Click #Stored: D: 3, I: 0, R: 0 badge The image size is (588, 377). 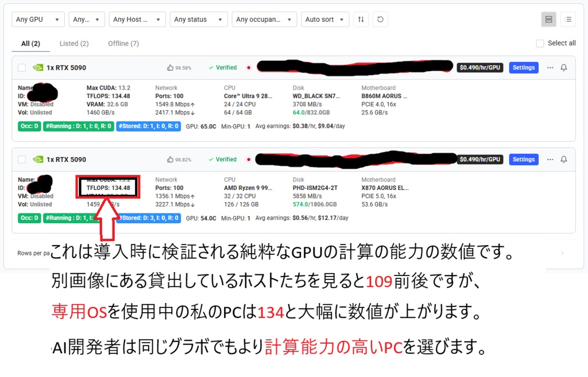(x=150, y=218)
